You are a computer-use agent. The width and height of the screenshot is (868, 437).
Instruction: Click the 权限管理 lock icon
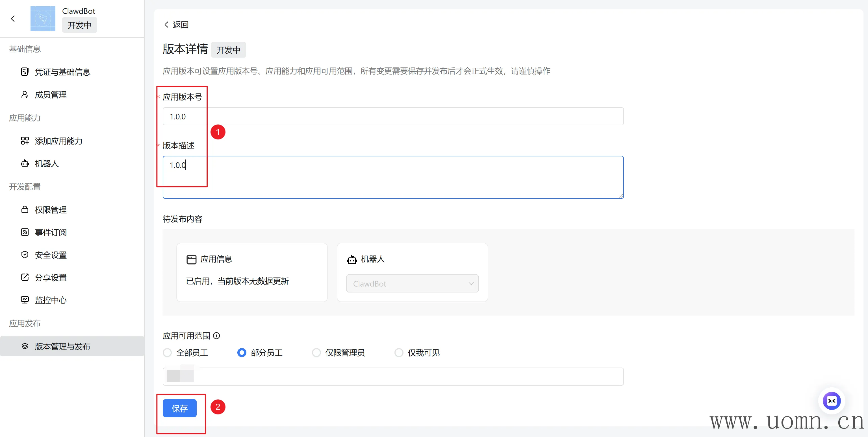click(25, 210)
